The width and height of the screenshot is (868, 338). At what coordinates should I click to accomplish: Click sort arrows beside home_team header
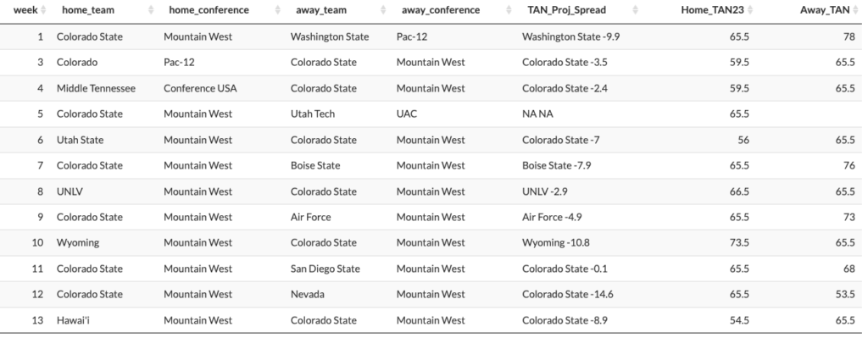coord(151,10)
